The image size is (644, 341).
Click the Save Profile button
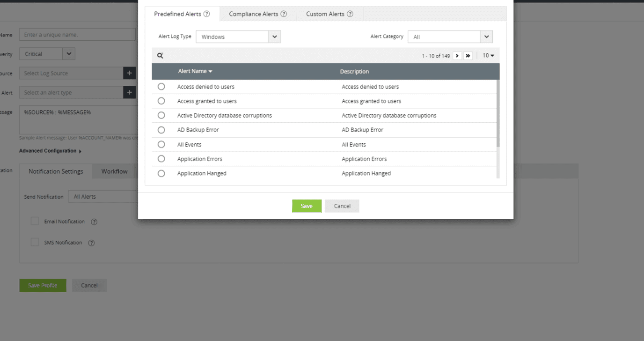click(x=43, y=285)
